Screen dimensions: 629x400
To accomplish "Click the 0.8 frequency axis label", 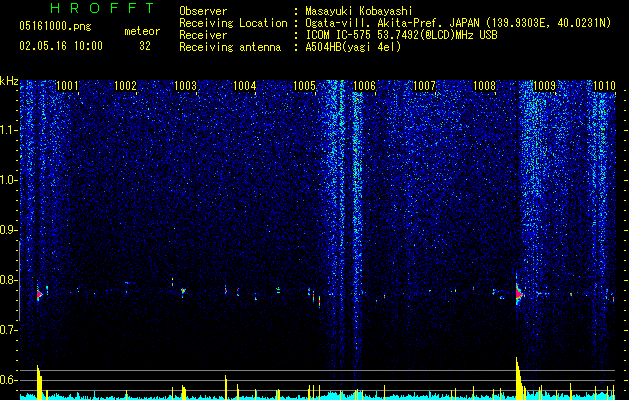I will click(x=9, y=280).
